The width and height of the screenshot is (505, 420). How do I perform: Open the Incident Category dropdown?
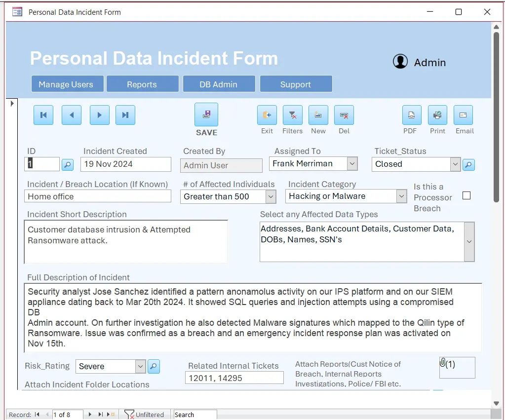[x=401, y=196]
